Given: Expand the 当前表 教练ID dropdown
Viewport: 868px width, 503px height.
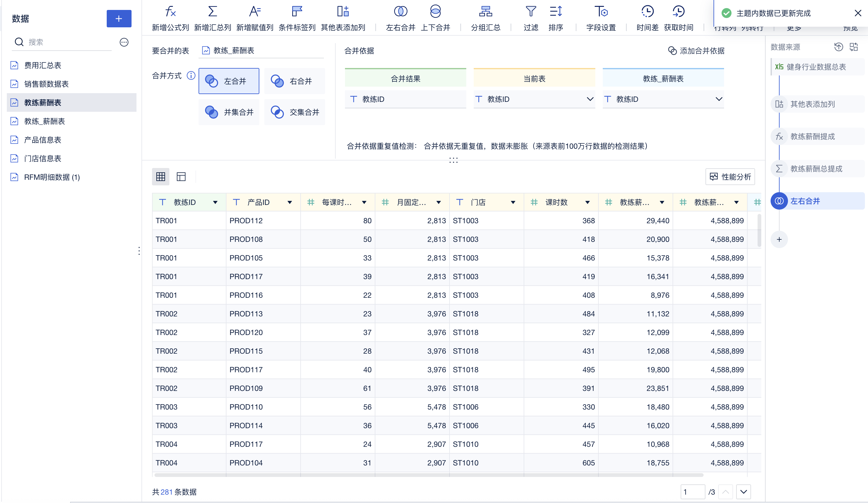Looking at the screenshot, I should [590, 99].
